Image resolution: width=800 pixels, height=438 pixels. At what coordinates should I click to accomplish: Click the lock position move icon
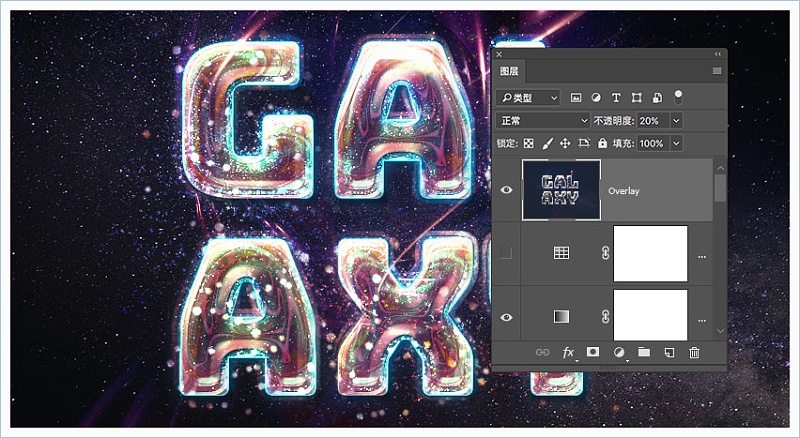pyautogui.click(x=565, y=143)
